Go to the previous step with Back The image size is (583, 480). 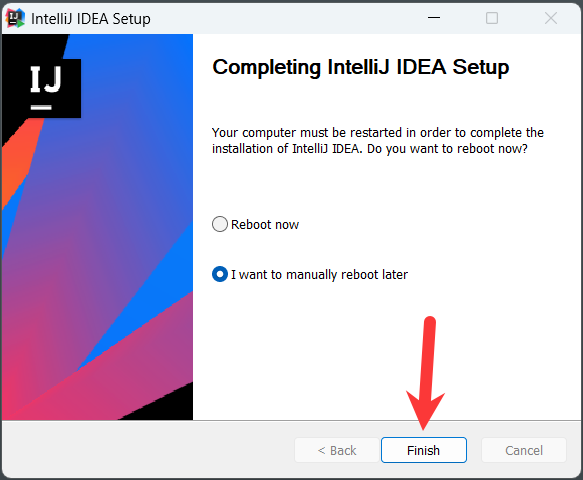pos(337,450)
